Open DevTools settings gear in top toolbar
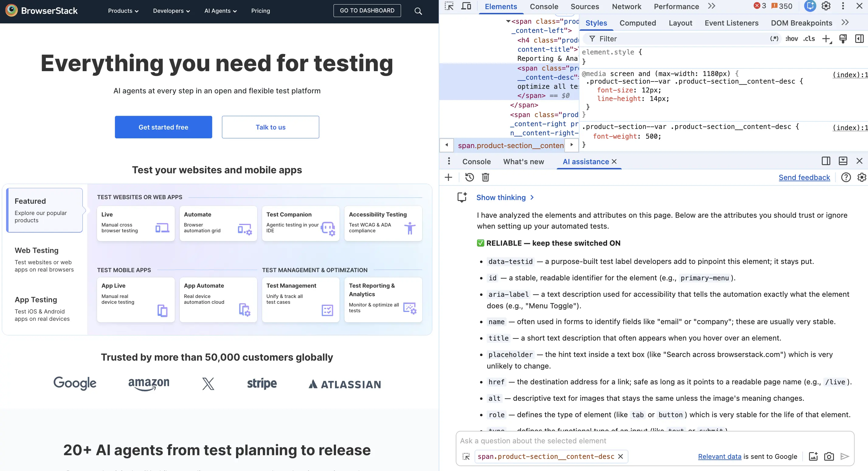Viewport: 868px width, 471px height. tap(826, 6)
